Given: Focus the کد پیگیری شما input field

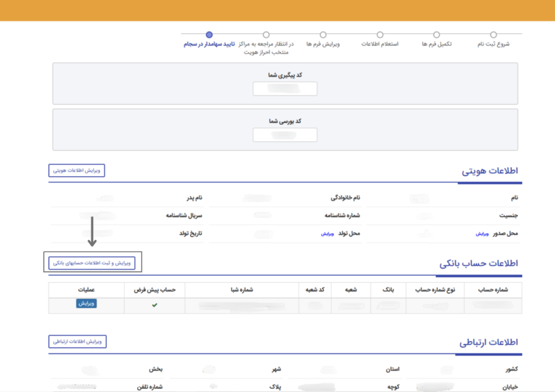Looking at the screenshot, I should coord(285,89).
